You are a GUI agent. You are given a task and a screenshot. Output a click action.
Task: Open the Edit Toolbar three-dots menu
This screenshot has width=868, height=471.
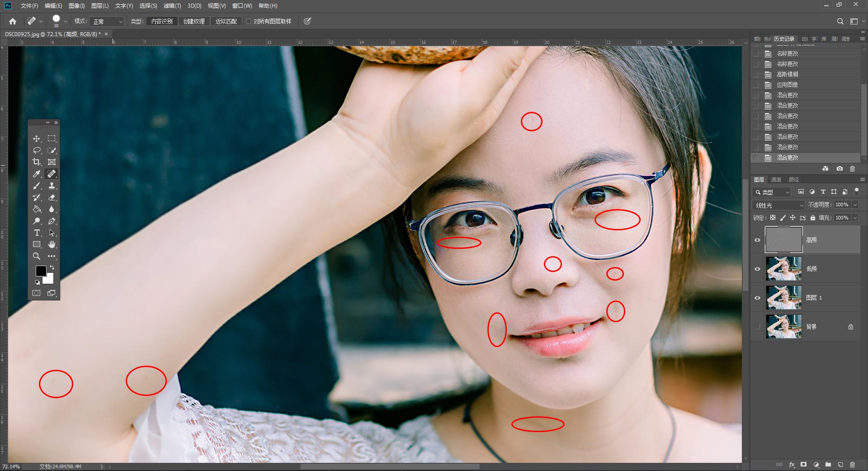pos(52,256)
